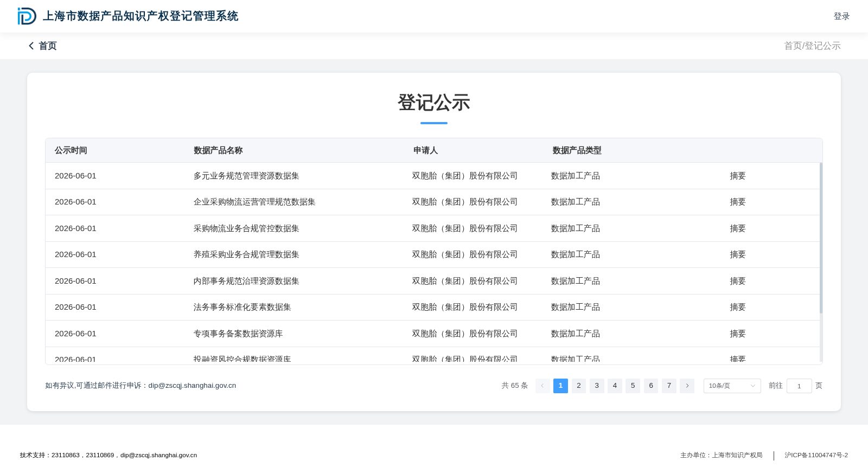The image size is (868, 467).
Task: Click the 登记公示 page heading
Action: coord(434,103)
